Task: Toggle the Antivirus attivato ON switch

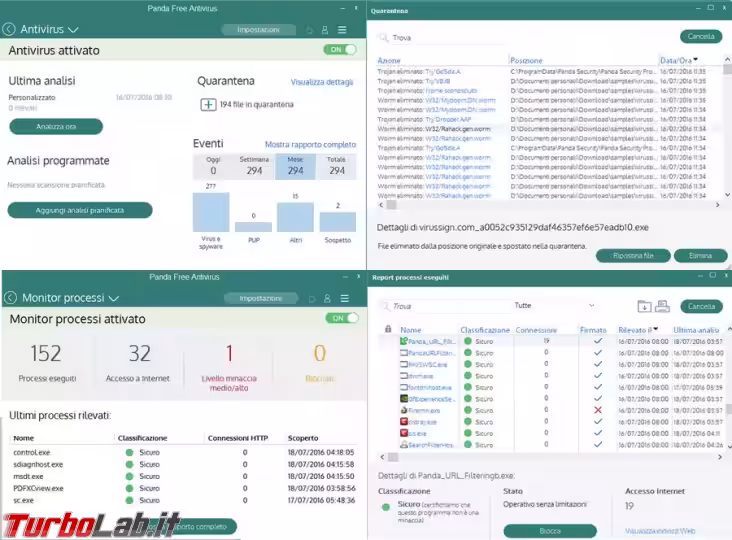Action: [340, 49]
